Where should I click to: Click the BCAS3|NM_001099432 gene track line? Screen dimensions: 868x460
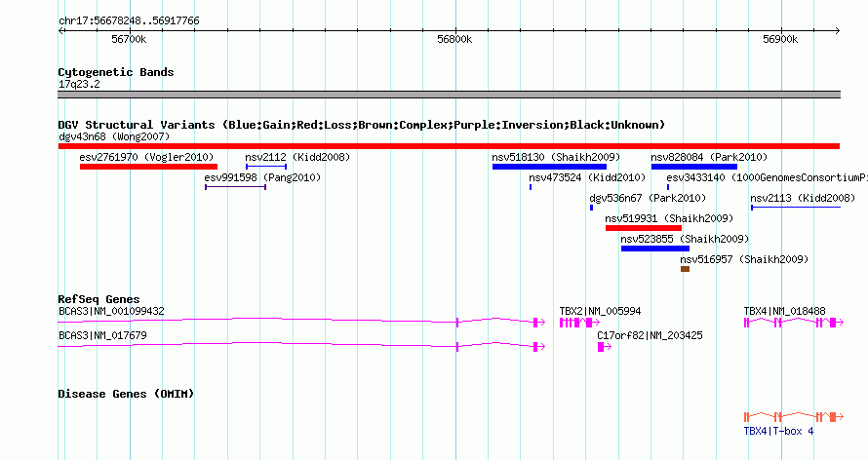301,322
